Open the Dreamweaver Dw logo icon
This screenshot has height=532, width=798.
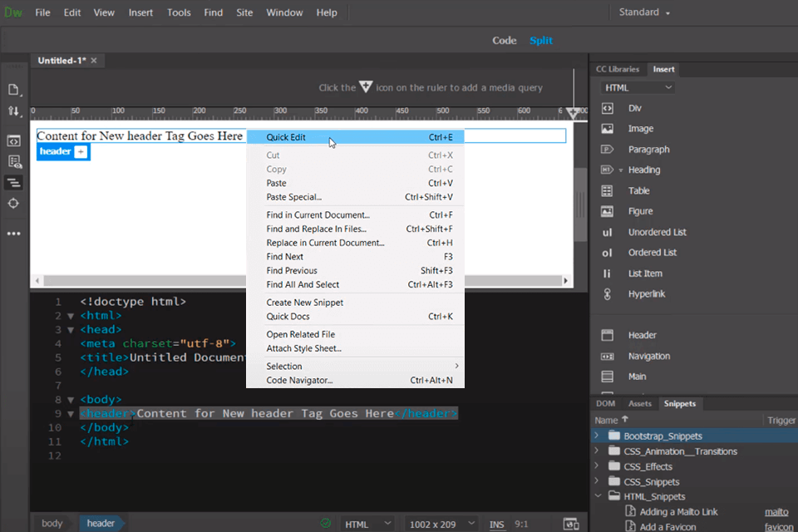coord(12,12)
